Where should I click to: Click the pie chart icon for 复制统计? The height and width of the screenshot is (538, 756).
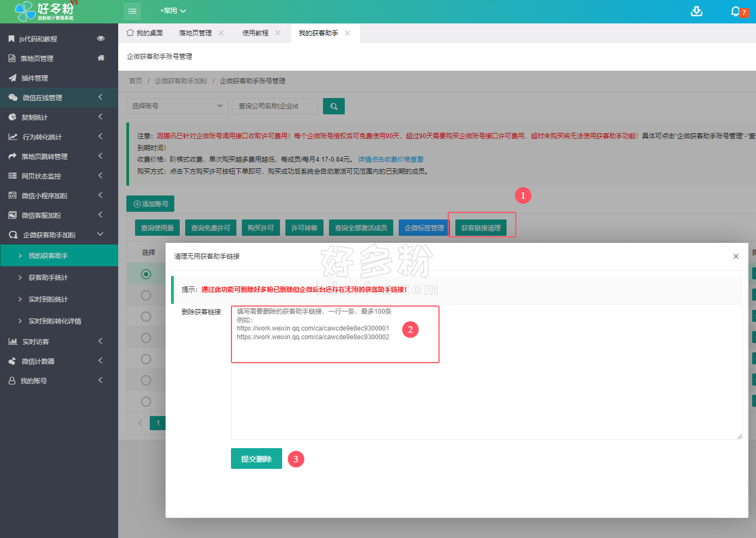tap(13, 117)
